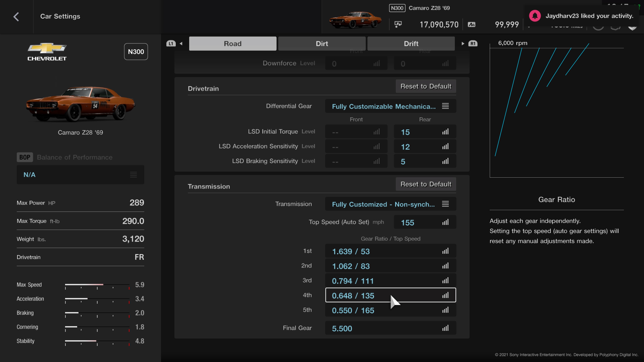Open adjuster bars for rear LSD Initial Torque
This screenshot has width=644, height=362.
coord(445,132)
